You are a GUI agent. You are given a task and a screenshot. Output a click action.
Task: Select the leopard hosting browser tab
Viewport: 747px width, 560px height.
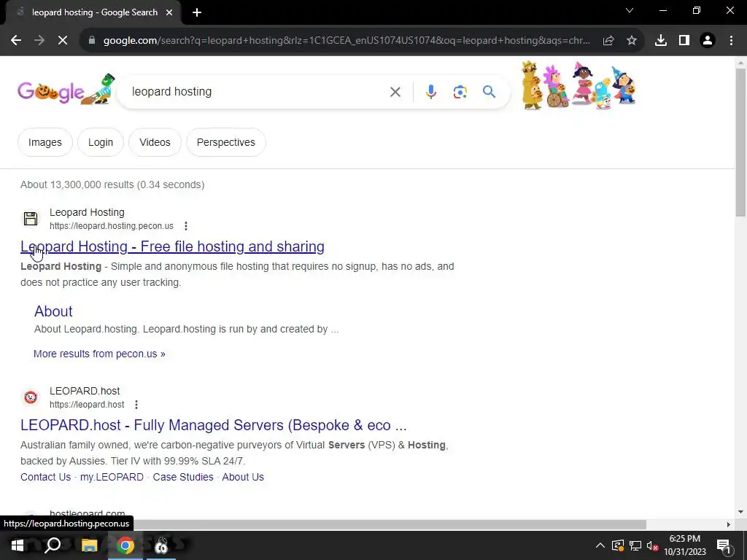click(93, 12)
